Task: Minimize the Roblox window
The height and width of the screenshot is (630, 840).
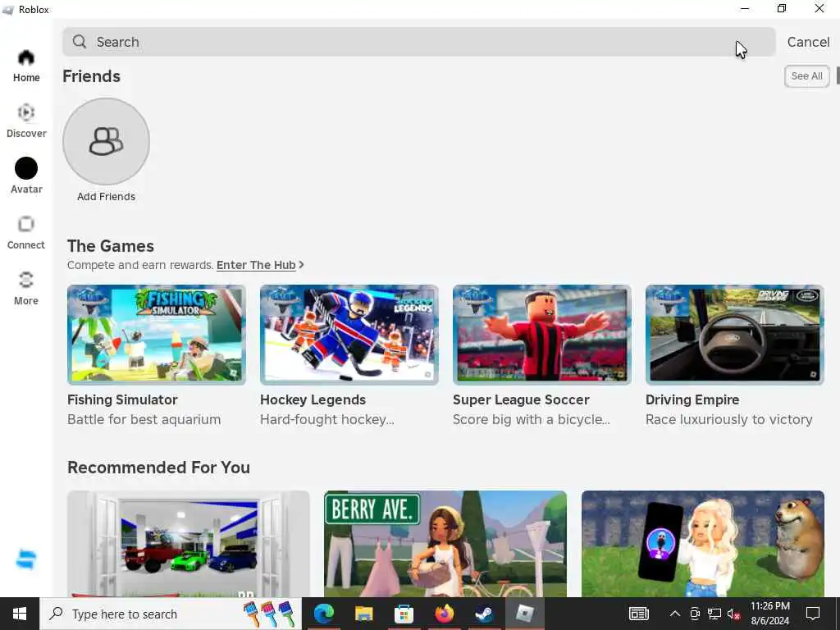Action: point(745,9)
